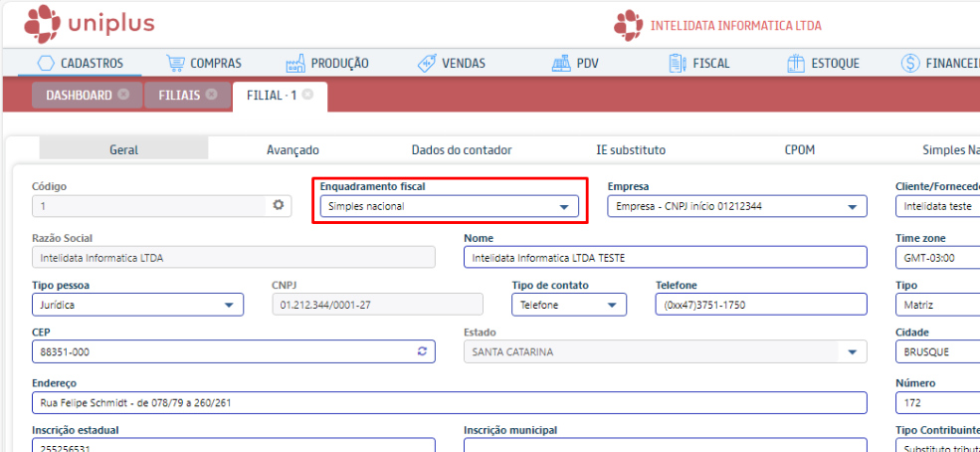Click the Nome input field
Image resolution: width=980 pixels, height=452 pixels.
665,257
